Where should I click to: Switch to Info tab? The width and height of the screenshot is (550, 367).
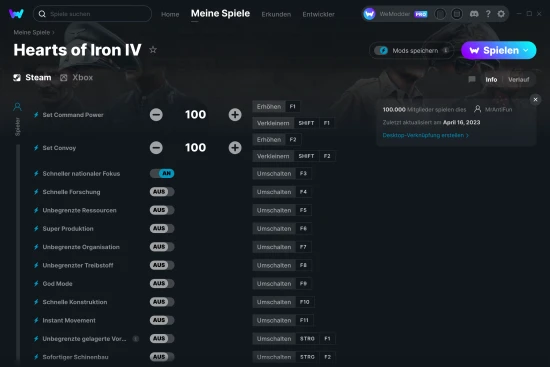(x=491, y=80)
